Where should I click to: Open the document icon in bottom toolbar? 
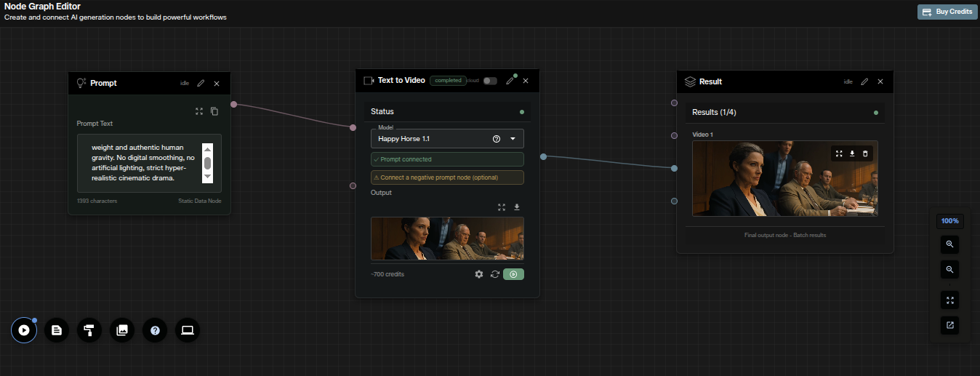click(x=57, y=330)
